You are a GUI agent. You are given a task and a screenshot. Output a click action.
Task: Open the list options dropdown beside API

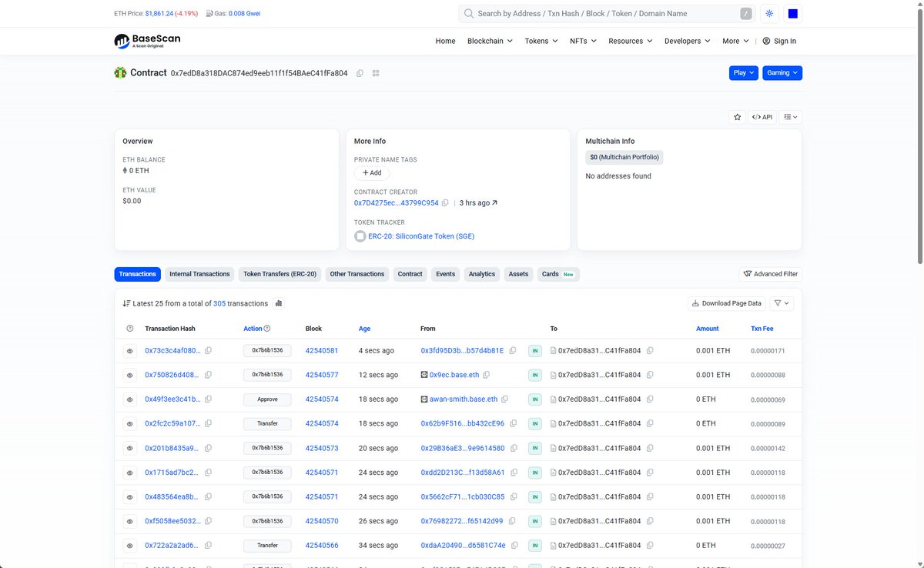[791, 117]
